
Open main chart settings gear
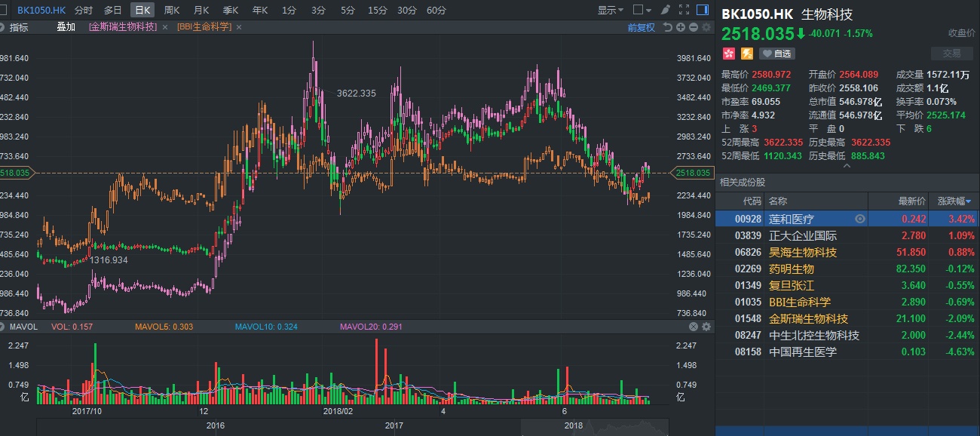[x=706, y=27]
